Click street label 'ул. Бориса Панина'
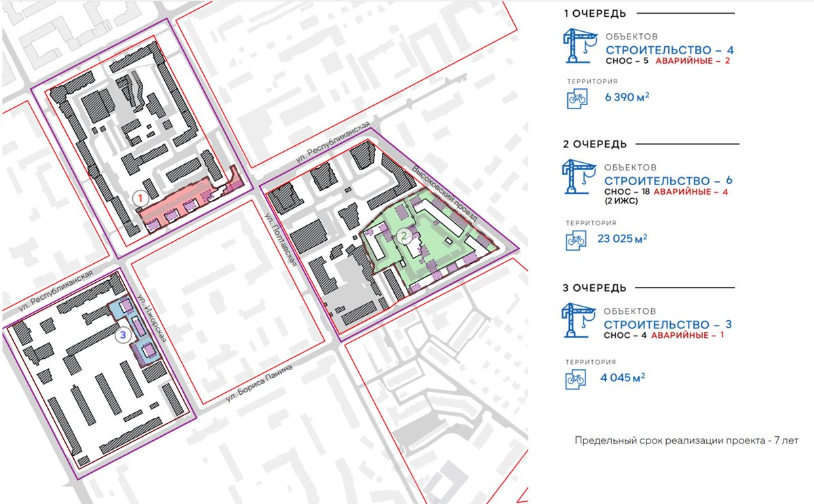Screen dimensions: 814x504 [260, 383]
